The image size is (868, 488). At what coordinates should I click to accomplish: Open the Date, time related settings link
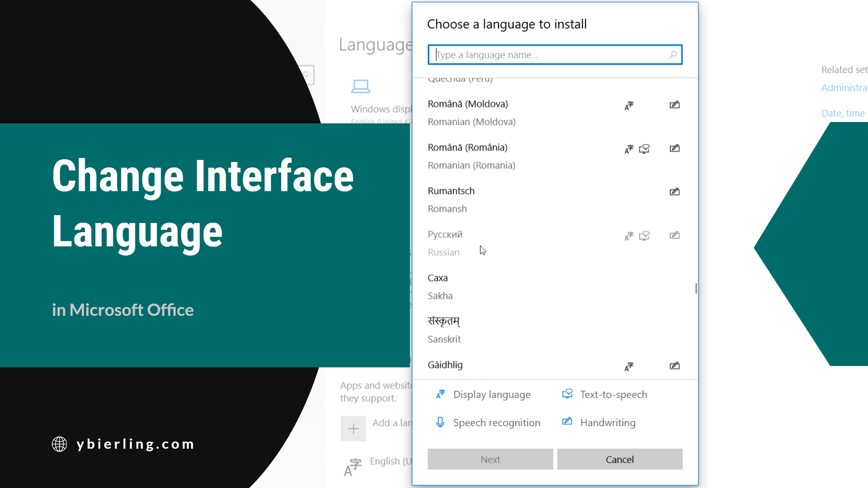[x=843, y=113]
